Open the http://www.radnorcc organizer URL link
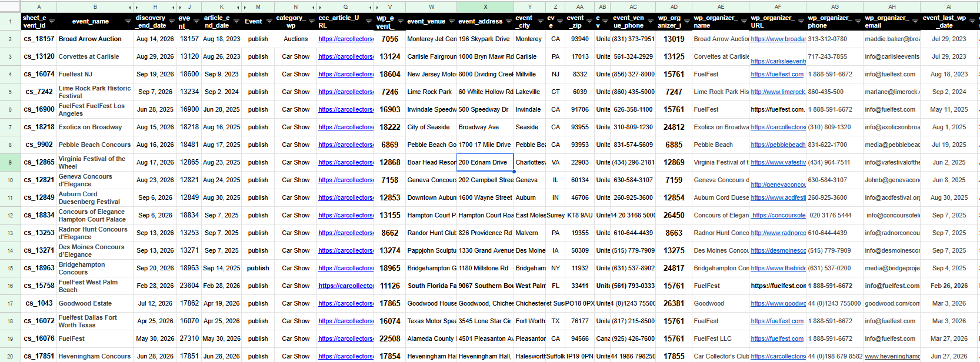980x362 pixels. [778, 233]
